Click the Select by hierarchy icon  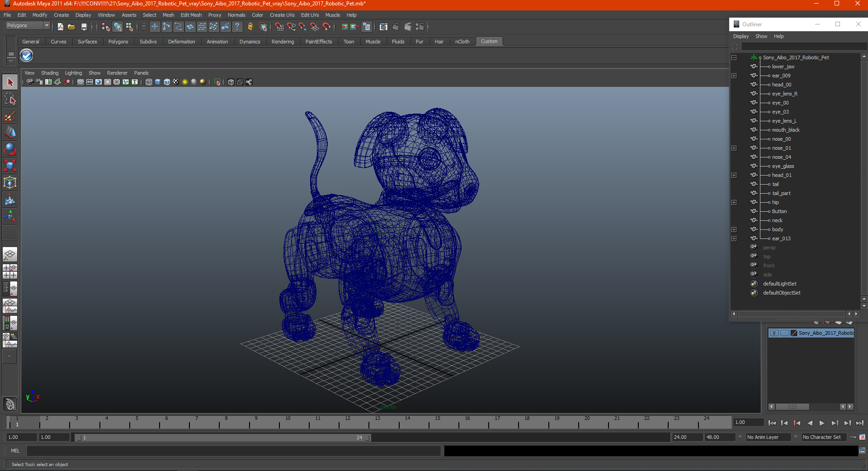tap(106, 27)
